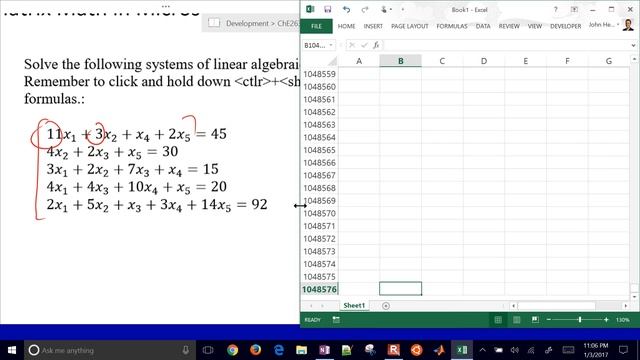
Task: Select column A header
Action: click(x=359, y=61)
